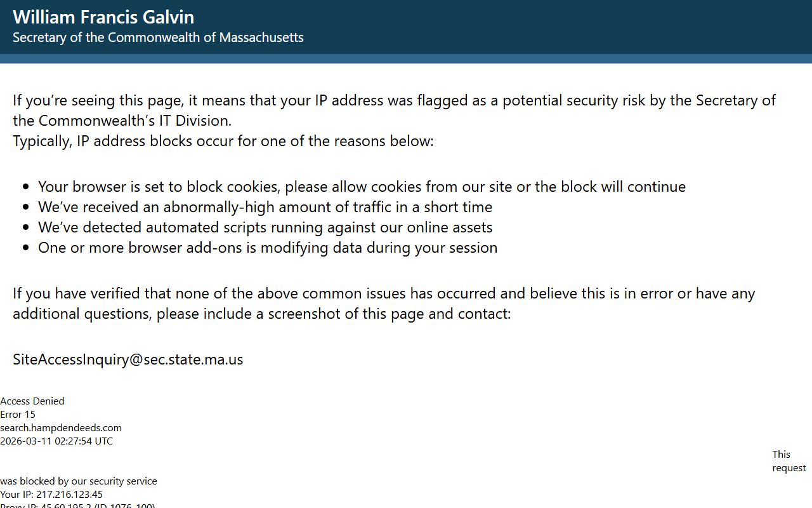Viewport: 812px width, 508px height.
Task: Select the 'Typically, IP address blocks occur' line
Action: [x=223, y=141]
